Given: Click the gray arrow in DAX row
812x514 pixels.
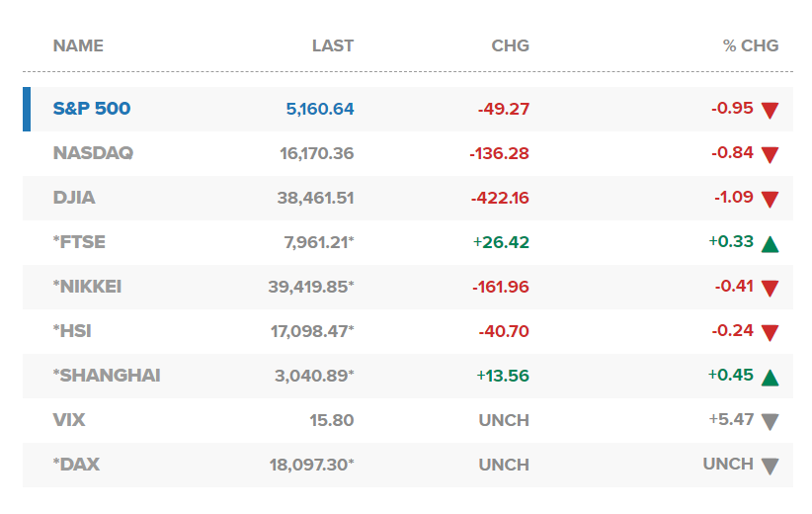Looking at the screenshot, I should (770, 466).
